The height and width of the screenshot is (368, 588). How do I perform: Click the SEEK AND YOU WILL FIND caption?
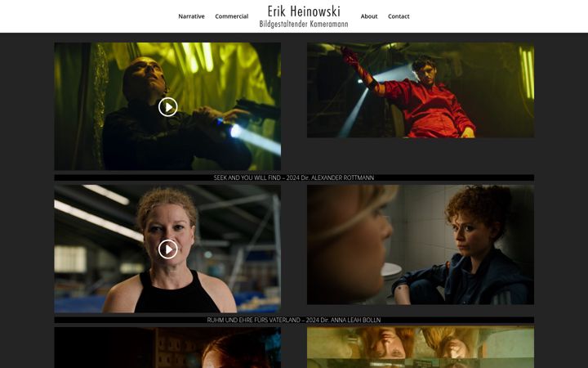294,177
